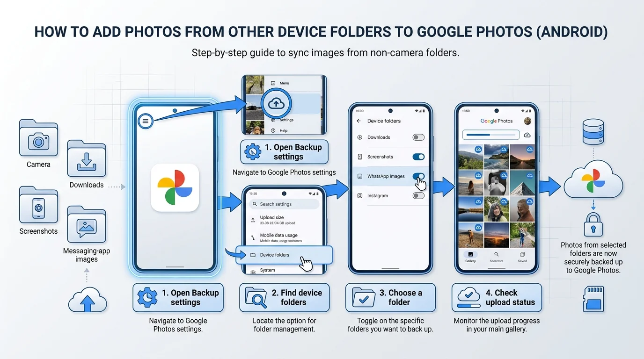Click the cloud containing the Google Photos logo
The height and width of the screenshot is (359, 644).
pos(593,179)
